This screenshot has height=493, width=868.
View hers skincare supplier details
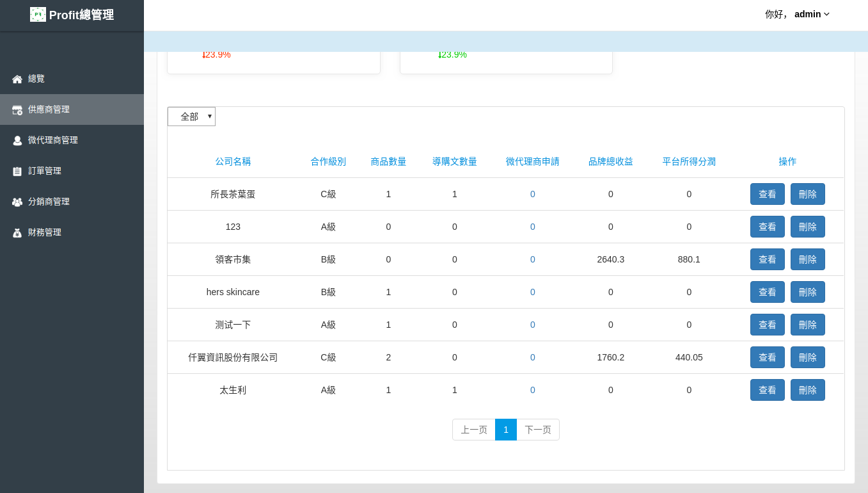[x=768, y=292]
